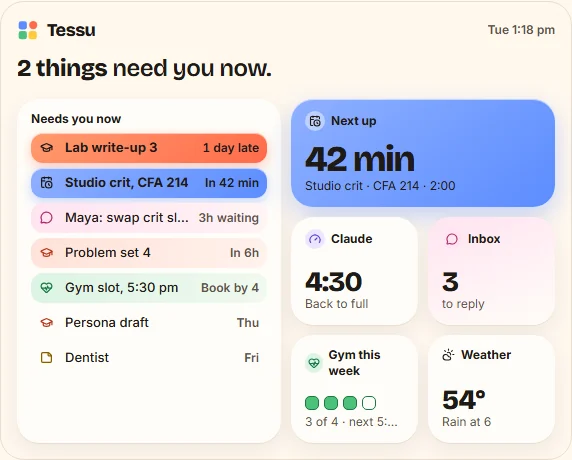Open the Lab write-up 3 late item
Image resolution: width=572 pixels, height=460 pixels.
[149, 148]
